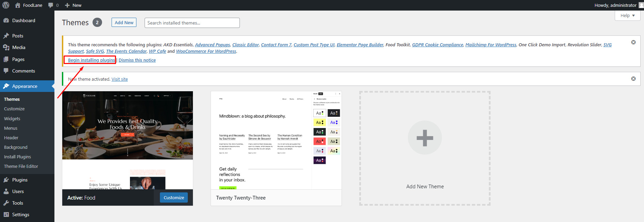Select the Twenty Twenty-Three theme screenshot
Viewport: 644px width, 222px height.
point(276,140)
